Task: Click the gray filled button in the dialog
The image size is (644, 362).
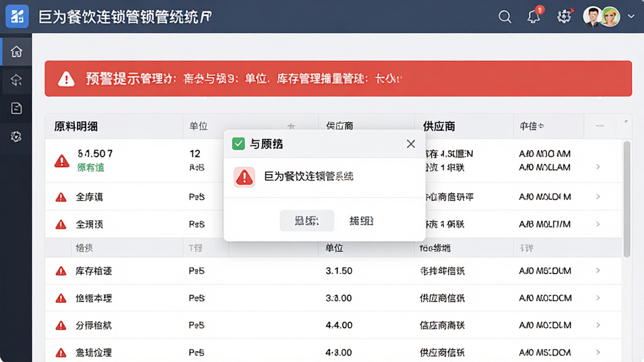Action: point(307,221)
